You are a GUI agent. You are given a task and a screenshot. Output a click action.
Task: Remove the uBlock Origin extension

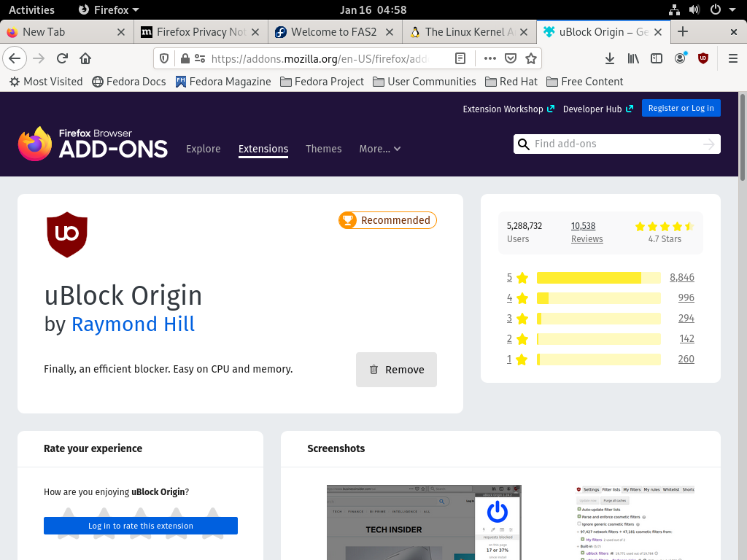[x=396, y=370]
